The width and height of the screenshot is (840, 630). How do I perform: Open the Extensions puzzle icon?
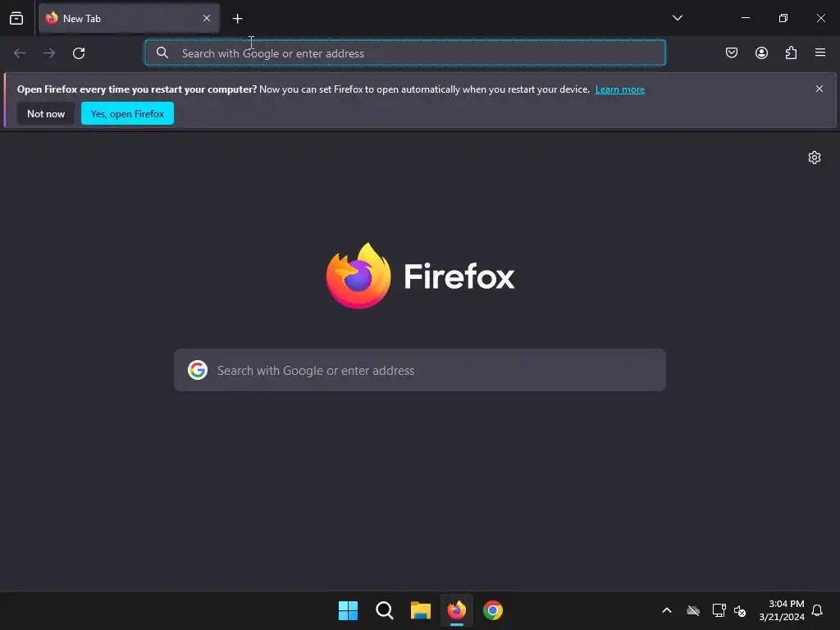[x=791, y=52]
